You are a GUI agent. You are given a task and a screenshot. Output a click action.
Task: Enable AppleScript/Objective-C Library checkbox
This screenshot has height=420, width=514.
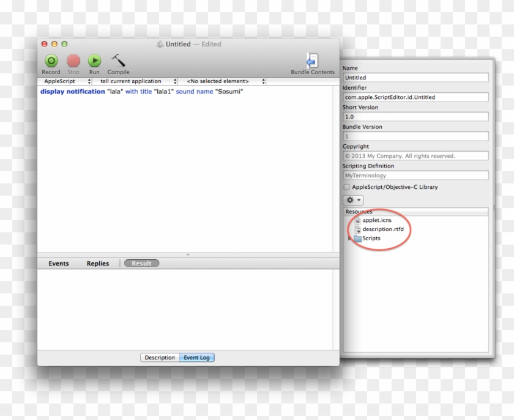[347, 187]
